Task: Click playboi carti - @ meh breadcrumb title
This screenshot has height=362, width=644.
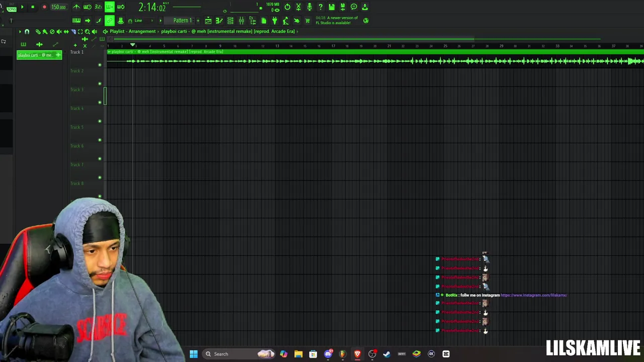Action: point(228,31)
